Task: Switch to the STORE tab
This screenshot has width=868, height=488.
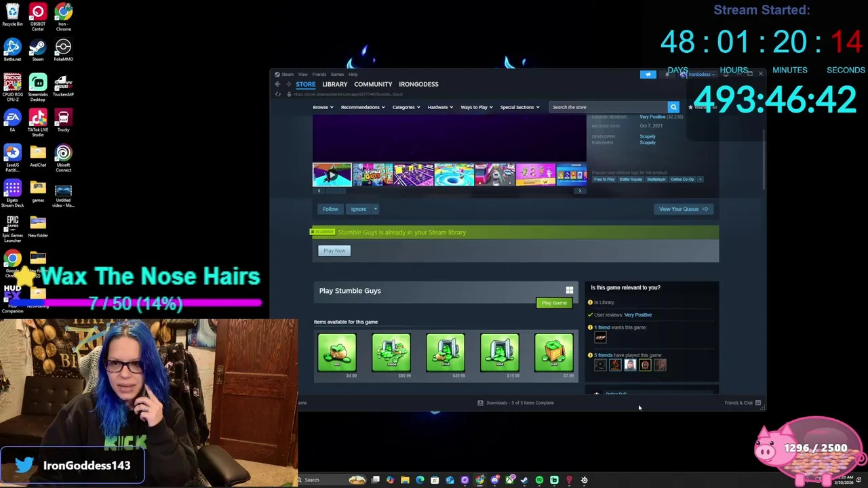Action: (x=305, y=84)
